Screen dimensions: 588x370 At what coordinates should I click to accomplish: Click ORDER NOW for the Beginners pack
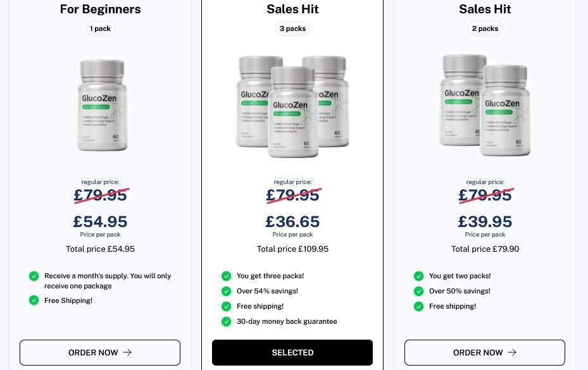(99, 352)
